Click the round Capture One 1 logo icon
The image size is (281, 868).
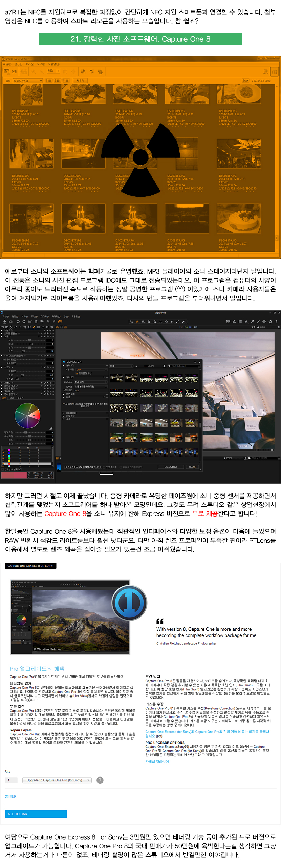click(x=130, y=604)
